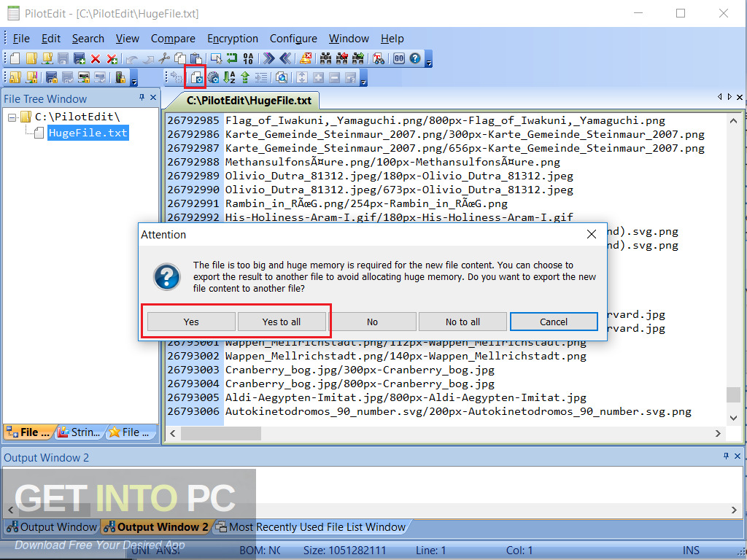Click Find Next binoculars green arrow
The width and height of the screenshot is (747, 560).
click(x=358, y=58)
